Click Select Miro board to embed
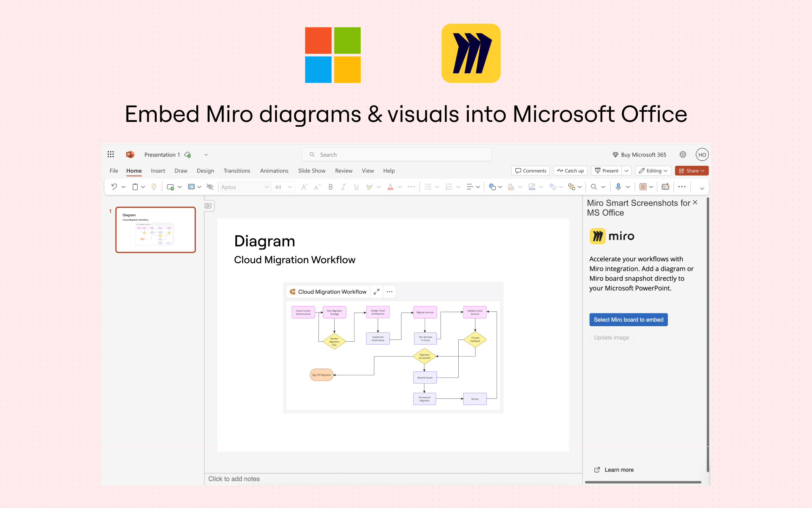This screenshot has height=508, width=812. coord(628,319)
